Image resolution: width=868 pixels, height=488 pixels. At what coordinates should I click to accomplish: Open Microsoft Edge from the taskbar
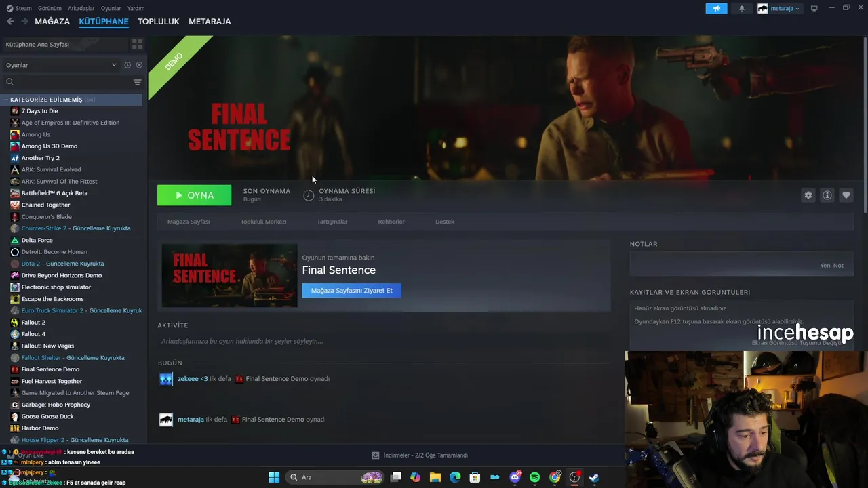pos(455,477)
